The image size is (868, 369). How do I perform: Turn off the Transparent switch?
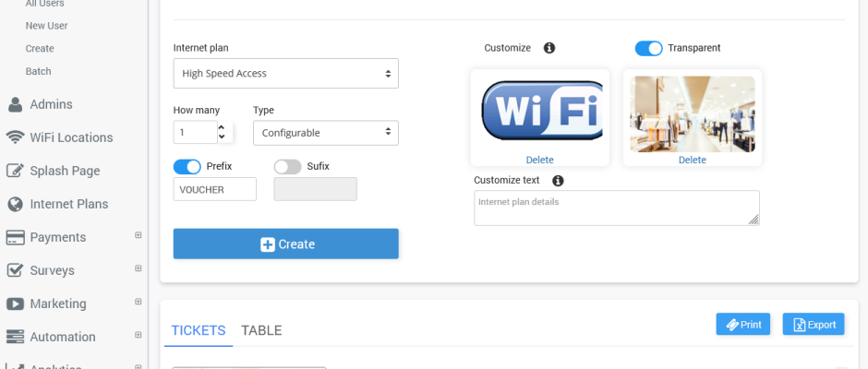coord(648,48)
